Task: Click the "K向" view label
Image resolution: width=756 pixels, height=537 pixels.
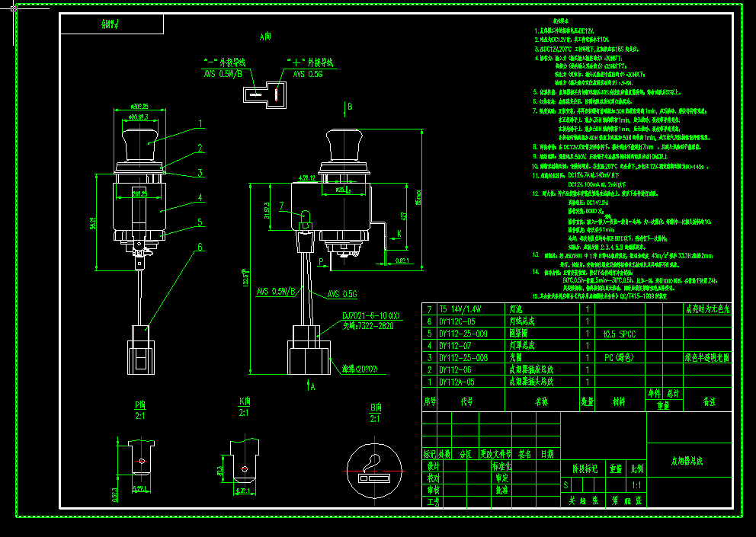Action: pyautogui.click(x=245, y=401)
